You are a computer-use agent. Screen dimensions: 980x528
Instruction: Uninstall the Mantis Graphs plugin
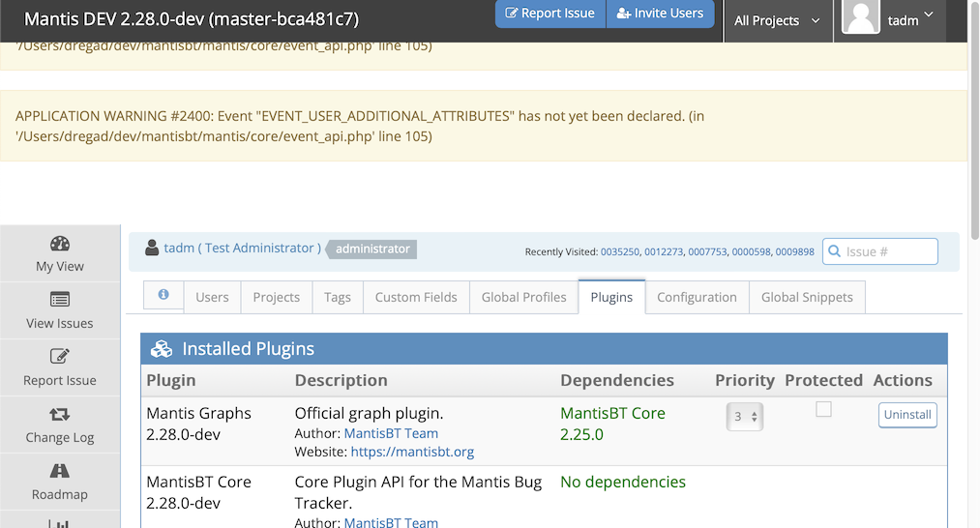[x=907, y=415]
